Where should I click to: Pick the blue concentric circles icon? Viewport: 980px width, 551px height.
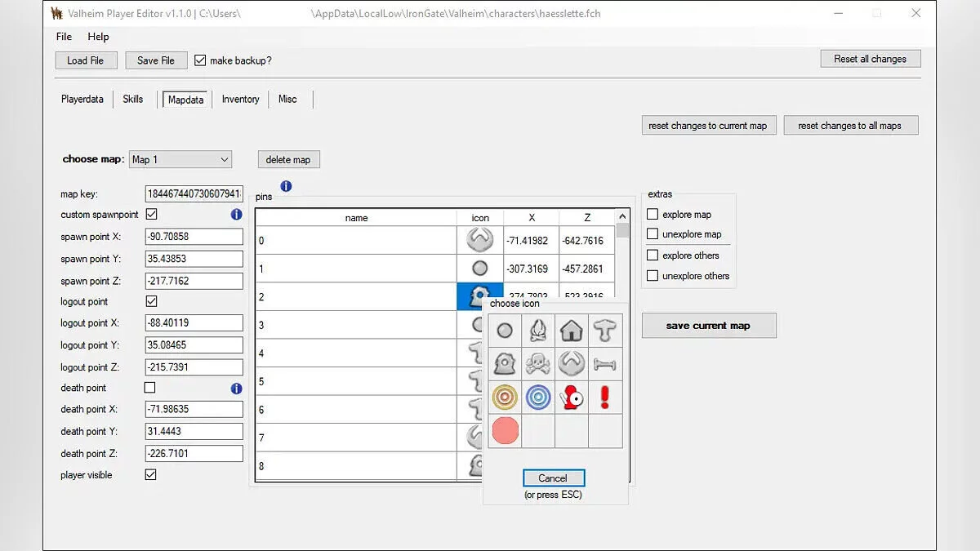pos(538,398)
